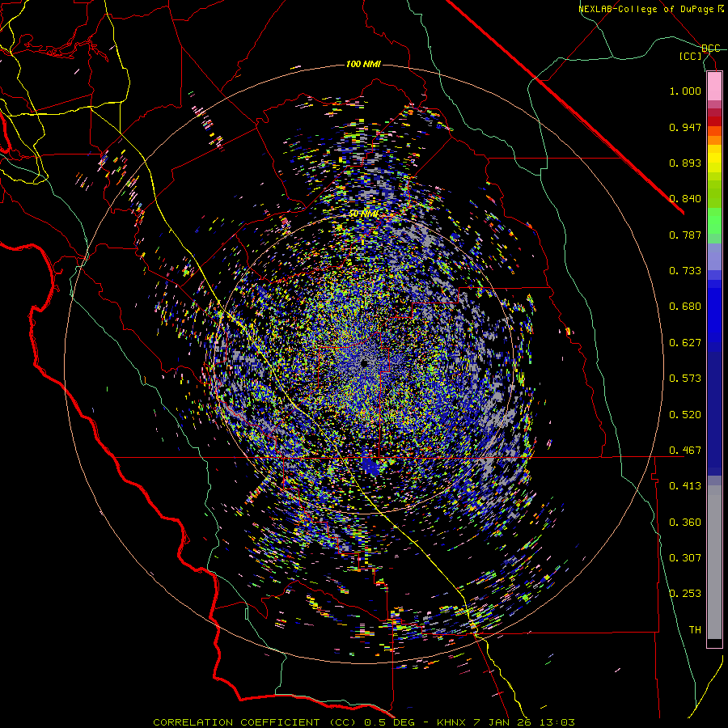Pick the gray segment of the color bar
This screenshot has width=728, height=728.
[714, 562]
